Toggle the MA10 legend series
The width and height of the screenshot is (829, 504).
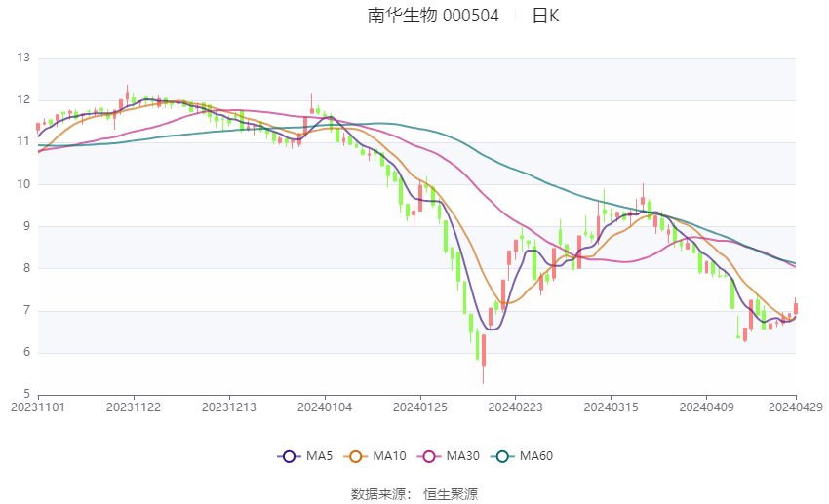(375, 456)
